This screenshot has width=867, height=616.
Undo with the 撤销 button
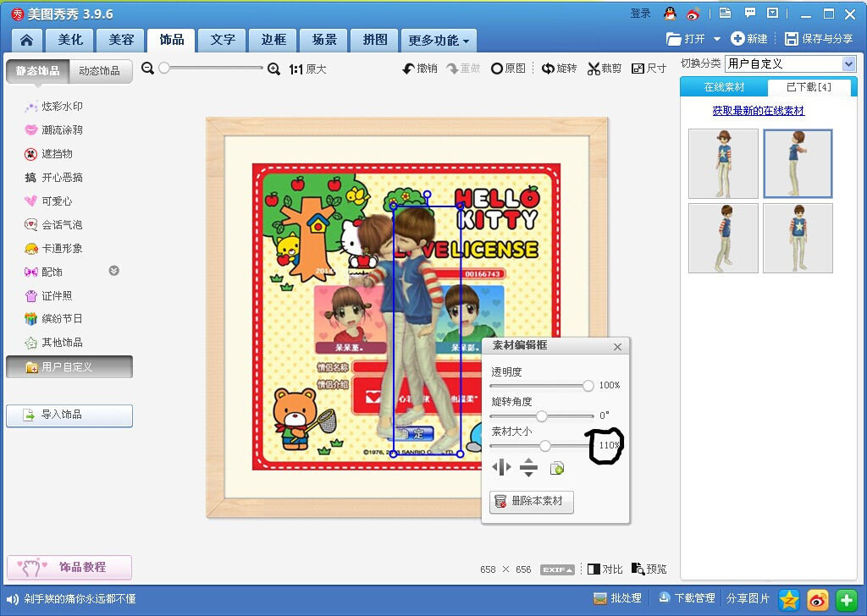(420, 68)
